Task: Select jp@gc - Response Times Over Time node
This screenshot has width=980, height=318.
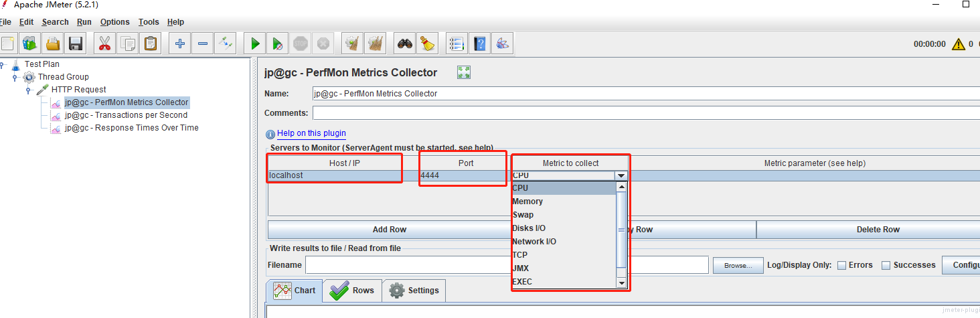Action: coord(132,128)
